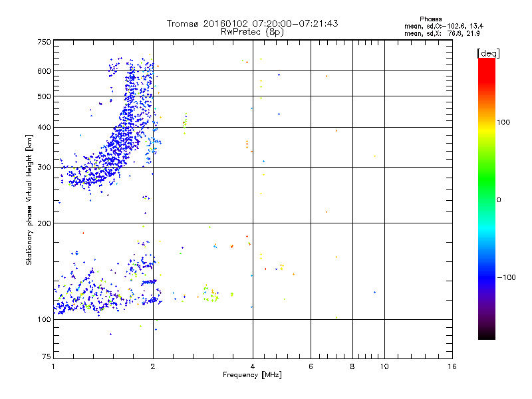The width and height of the screenshot is (532, 399).
Task: Click the colorbar label '-100'
Action: pyautogui.click(x=506, y=277)
